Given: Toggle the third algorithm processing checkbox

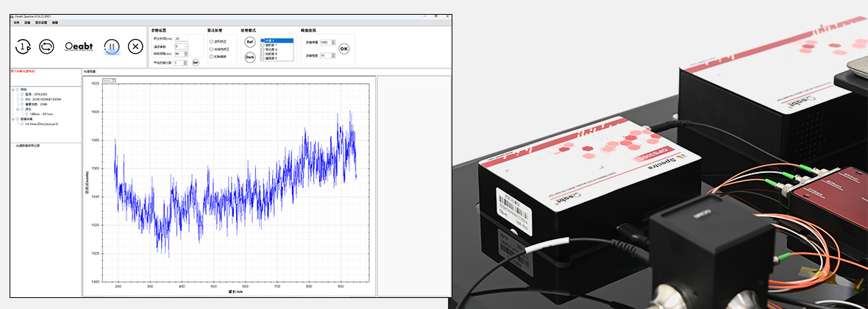Looking at the screenshot, I should (212, 57).
